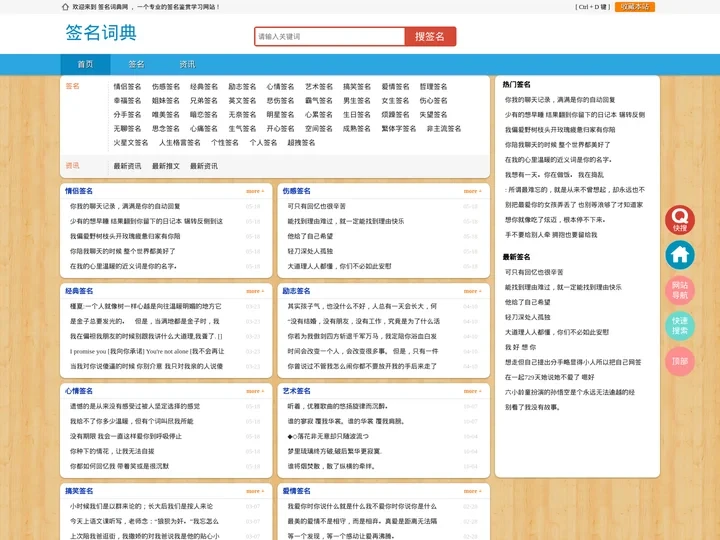The width and height of the screenshot is (720, 540).
Task: Click the 签名词典 site logo
Action: (x=101, y=33)
